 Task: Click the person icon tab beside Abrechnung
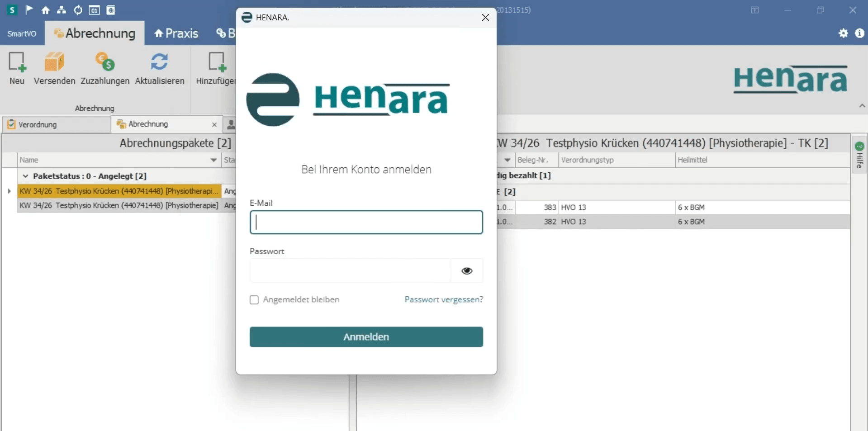tap(231, 124)
